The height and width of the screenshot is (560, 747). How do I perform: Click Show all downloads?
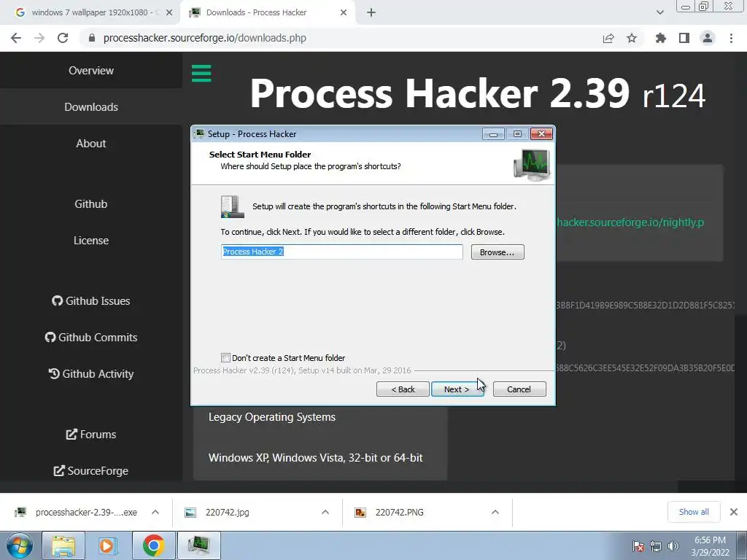[694, 512]
